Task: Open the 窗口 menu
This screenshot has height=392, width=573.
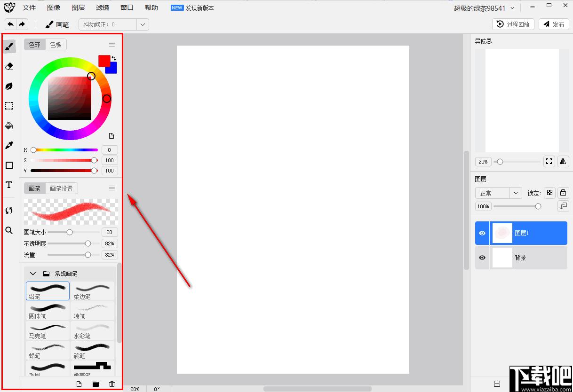Action: click(127, 8)
